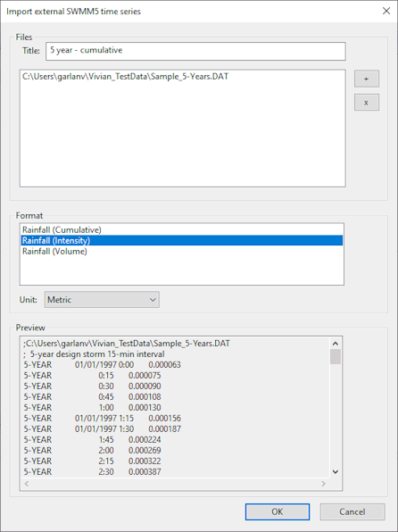Click the preview horizontal scroll left arrow

pyautogui.click(x=27, y=484)
